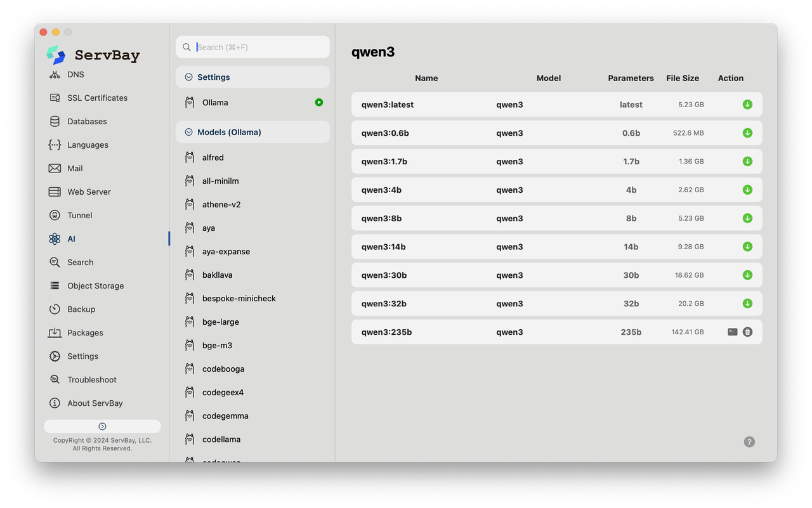Collapse the sidebar with bottom arrow button
The height and width of the screenshot is (508, 812).
(102, 426)
